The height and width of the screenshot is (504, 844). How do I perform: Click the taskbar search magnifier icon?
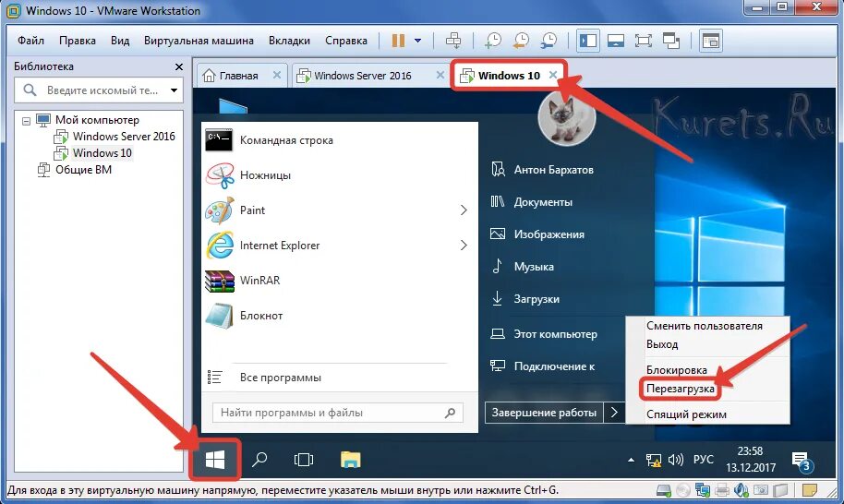[x=259, y=460]
